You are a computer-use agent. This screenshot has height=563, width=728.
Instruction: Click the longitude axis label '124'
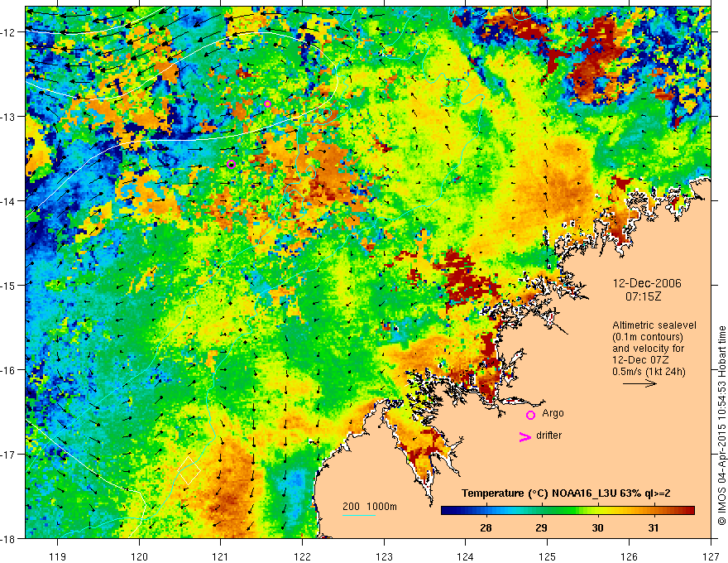[x=466, y=557]
